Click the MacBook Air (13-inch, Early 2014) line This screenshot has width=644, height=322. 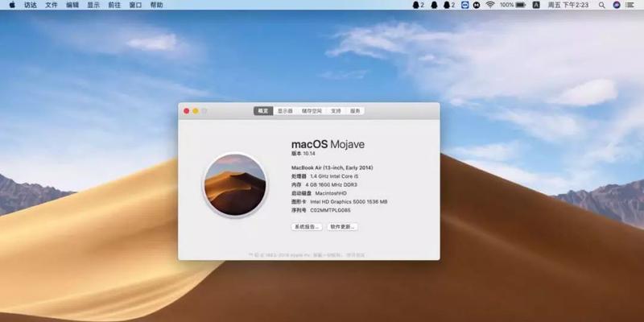332,168
